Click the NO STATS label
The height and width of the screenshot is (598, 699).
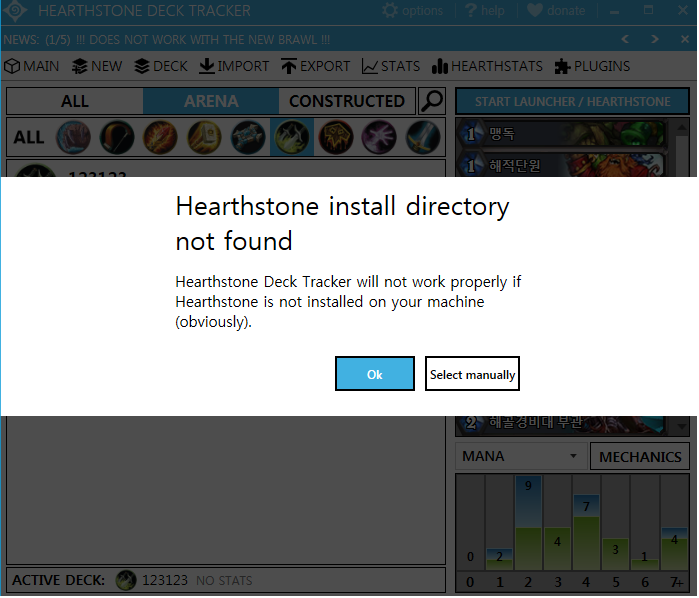(225, 581)
